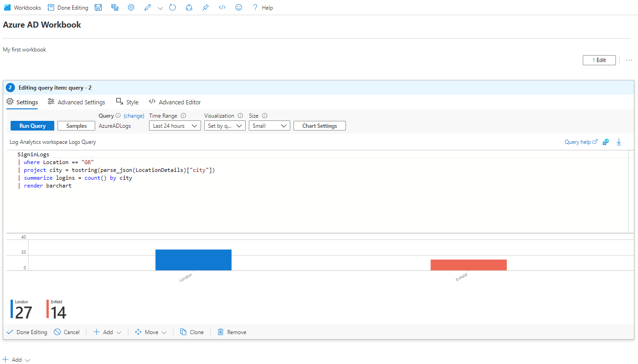Expand the Time Range dropdown
638x364 pixels.
coord(175,126)
